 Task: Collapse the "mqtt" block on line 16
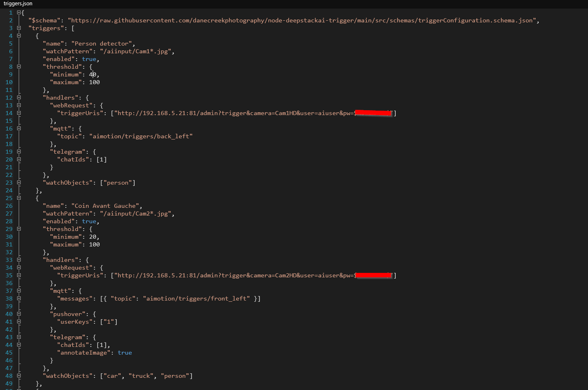pos(19,129)
